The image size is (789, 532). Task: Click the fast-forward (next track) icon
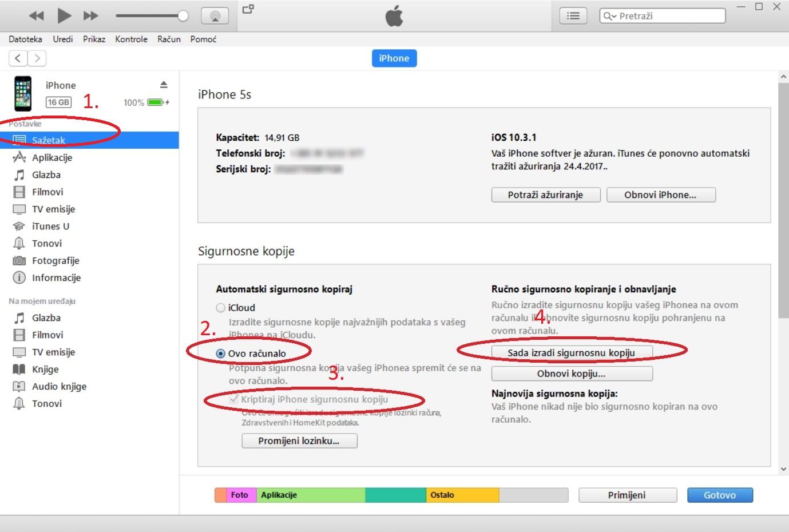pyautogui.click(x=91, y=16)
